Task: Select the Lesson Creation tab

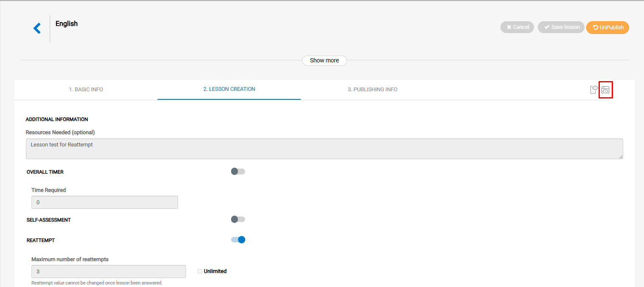Action: [229, 89]
